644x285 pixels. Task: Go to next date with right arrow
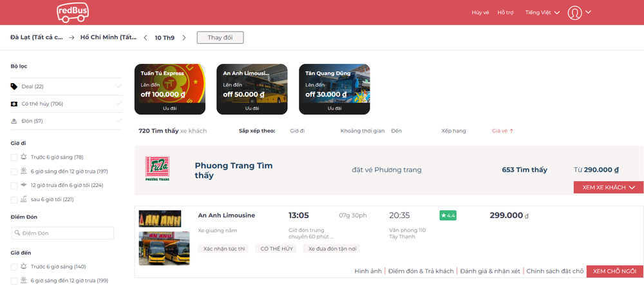[184, 38]
